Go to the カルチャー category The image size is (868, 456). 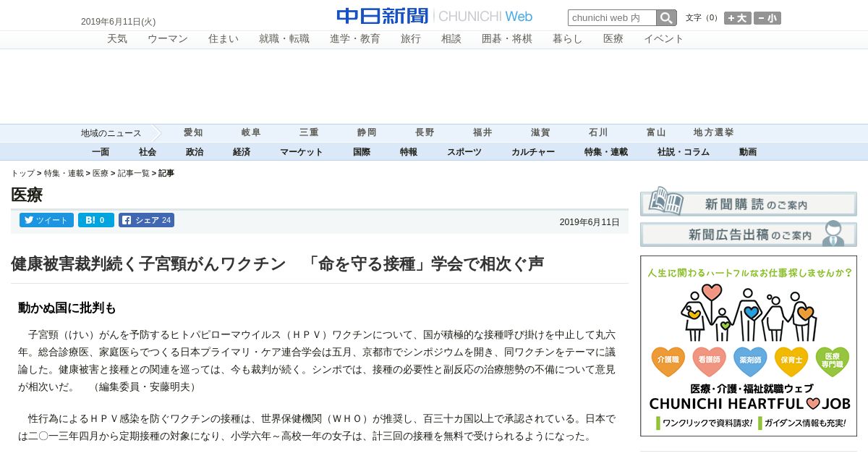coord(533,152)
